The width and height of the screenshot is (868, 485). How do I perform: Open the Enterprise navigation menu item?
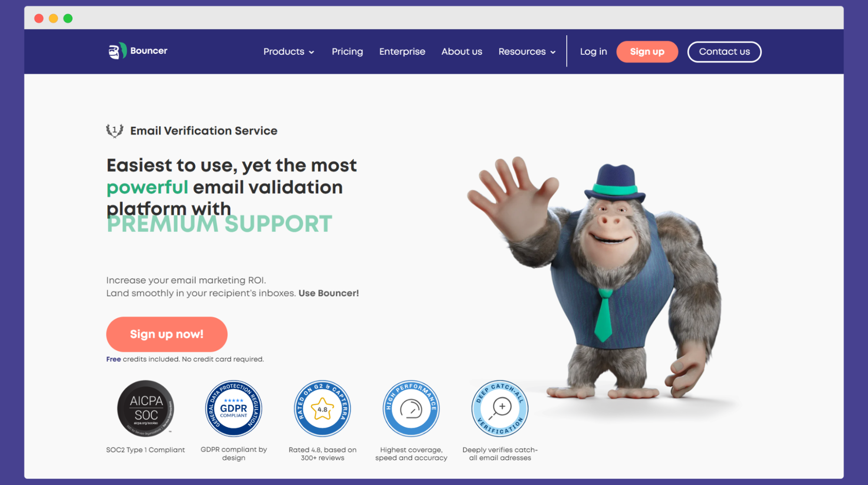[403, 51]
